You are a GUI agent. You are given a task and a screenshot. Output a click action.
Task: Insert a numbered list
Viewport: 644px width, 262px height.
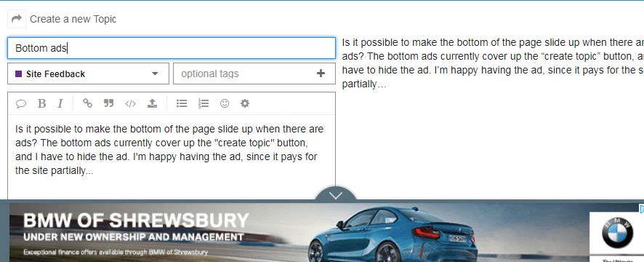click(x=204, y=103)
